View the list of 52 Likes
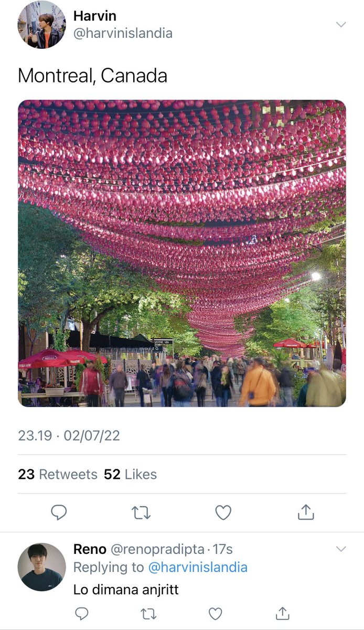The height and width of the screenshot is (630, 364). pos(130,474)
